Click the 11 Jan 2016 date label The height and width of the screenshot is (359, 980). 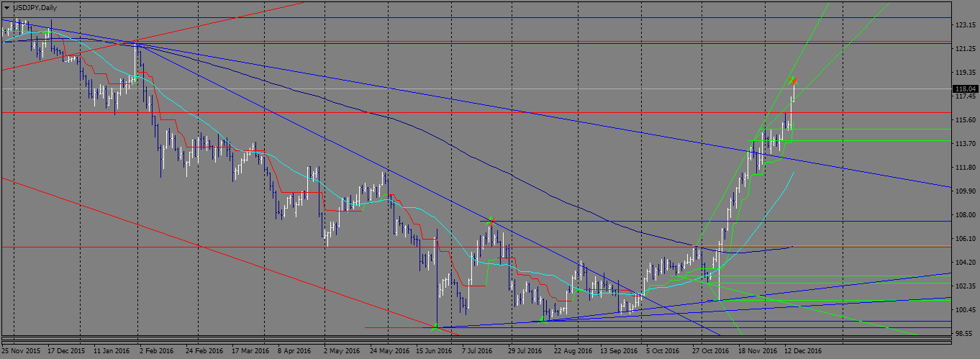[113, 351]
